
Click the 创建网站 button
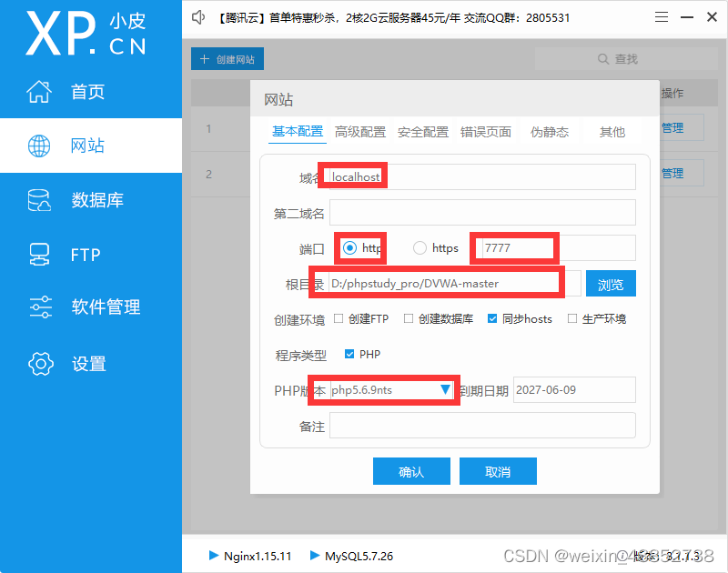tap(227, 59)
